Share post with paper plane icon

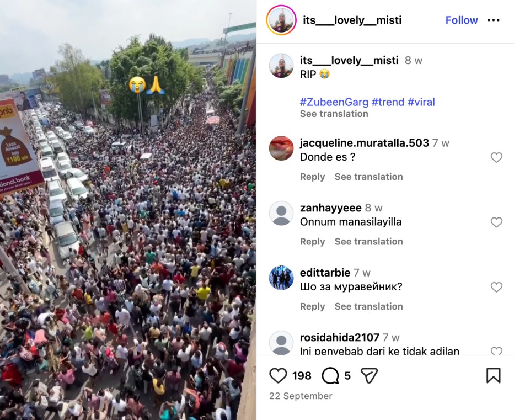(369, 375)
